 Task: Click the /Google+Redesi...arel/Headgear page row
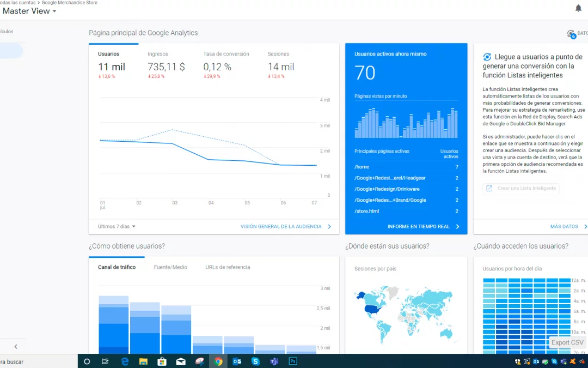(x=406, y=178)
